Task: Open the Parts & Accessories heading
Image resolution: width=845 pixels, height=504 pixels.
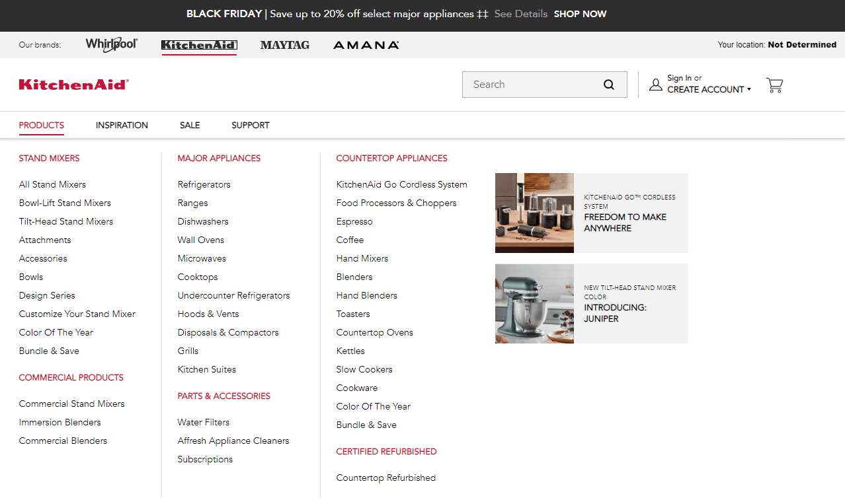Action: (223, 396)
